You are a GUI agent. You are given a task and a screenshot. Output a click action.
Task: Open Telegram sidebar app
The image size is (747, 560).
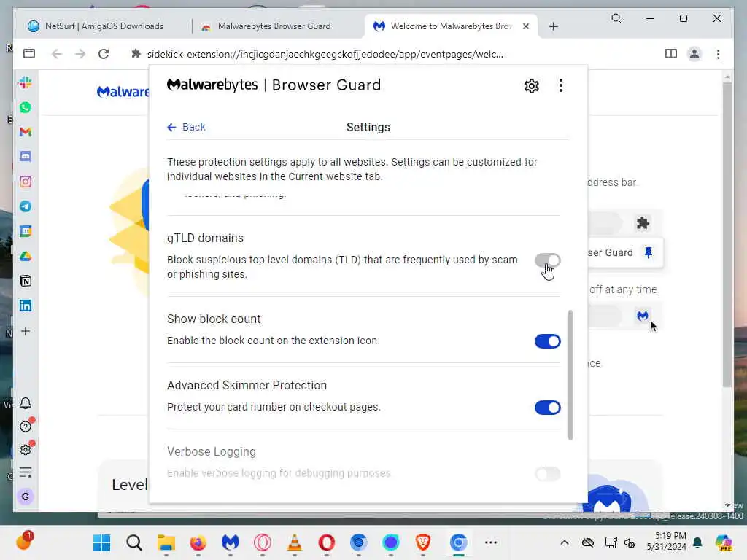coord(26,206)
